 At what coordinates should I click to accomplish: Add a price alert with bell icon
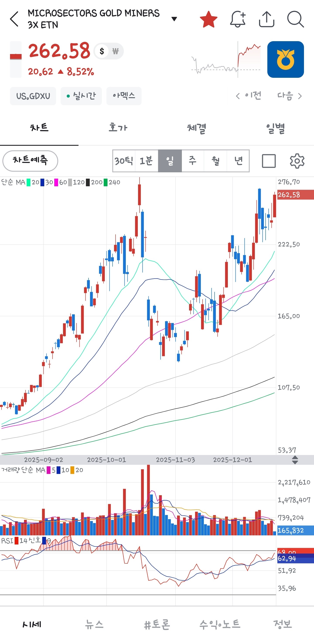coord(238,19)
